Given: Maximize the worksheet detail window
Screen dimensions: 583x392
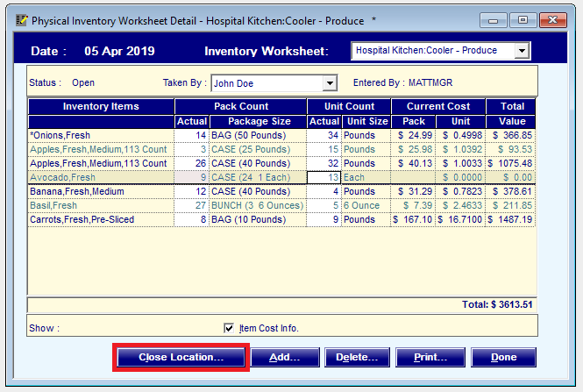Looking at the screenshot, I should pos(525,18).
